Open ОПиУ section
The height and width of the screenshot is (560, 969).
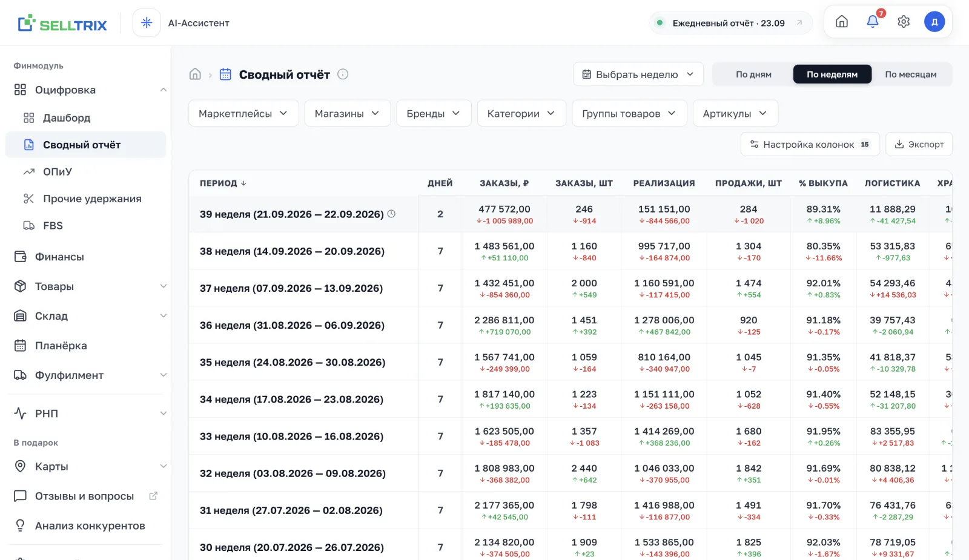[85, 171]
